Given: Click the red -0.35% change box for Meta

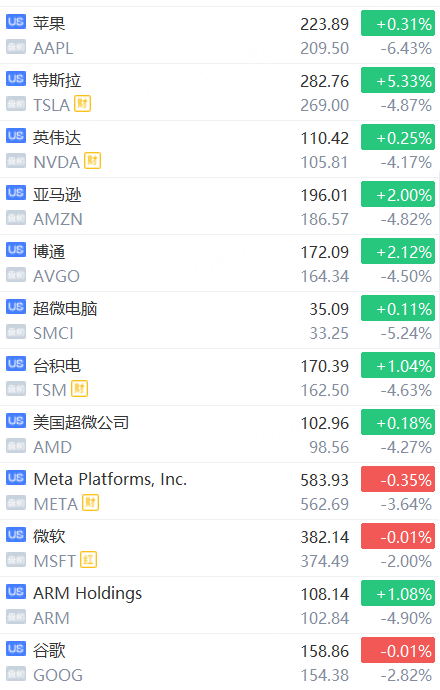Looking at the screenshot, I should coord(398,479).
